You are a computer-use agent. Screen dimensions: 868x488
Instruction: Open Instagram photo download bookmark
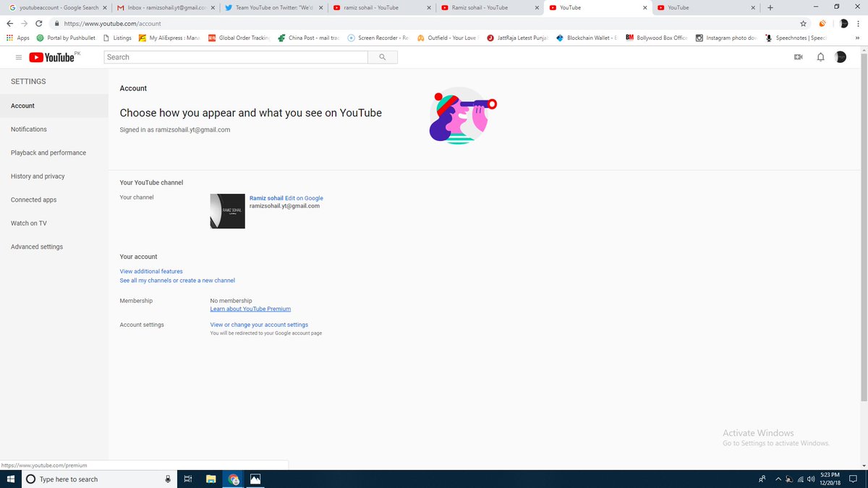tap(727, 38)
